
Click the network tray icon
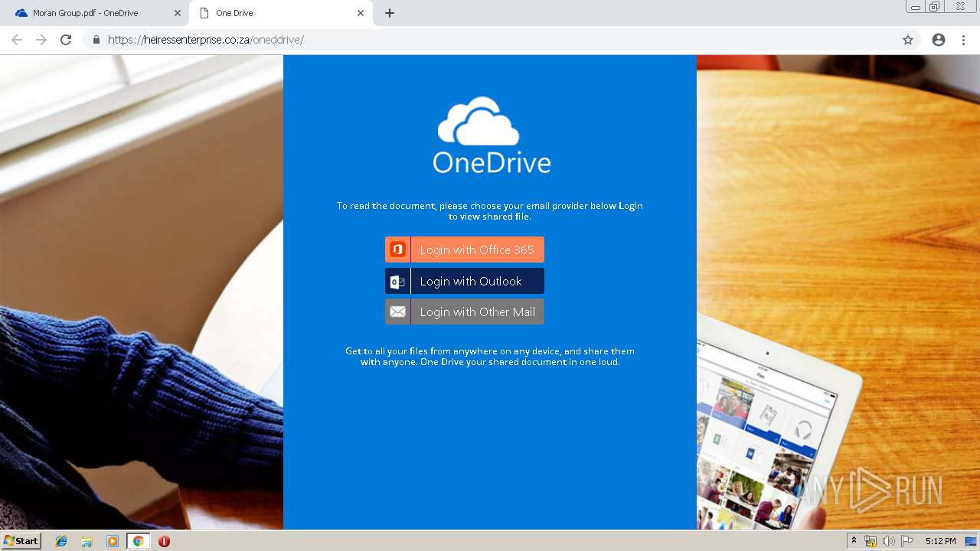pos(871,541)
